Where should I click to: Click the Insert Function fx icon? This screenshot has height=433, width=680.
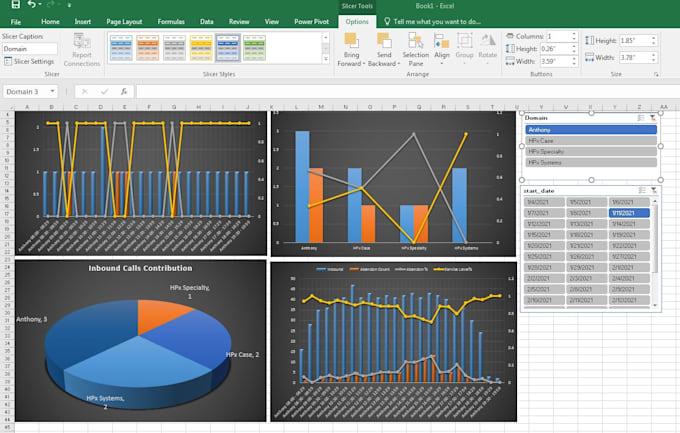[x=124, y=92]
